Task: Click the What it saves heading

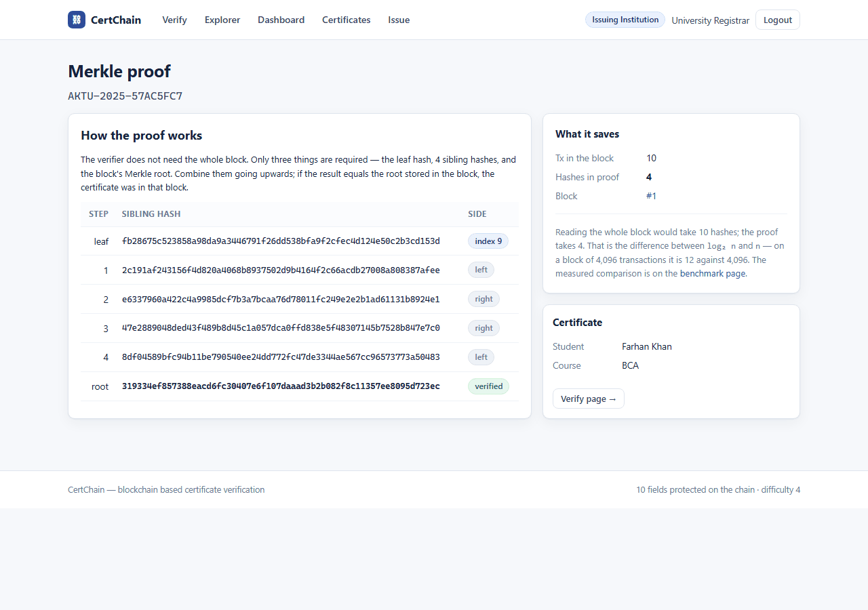Action: click(x=587, y=134)
